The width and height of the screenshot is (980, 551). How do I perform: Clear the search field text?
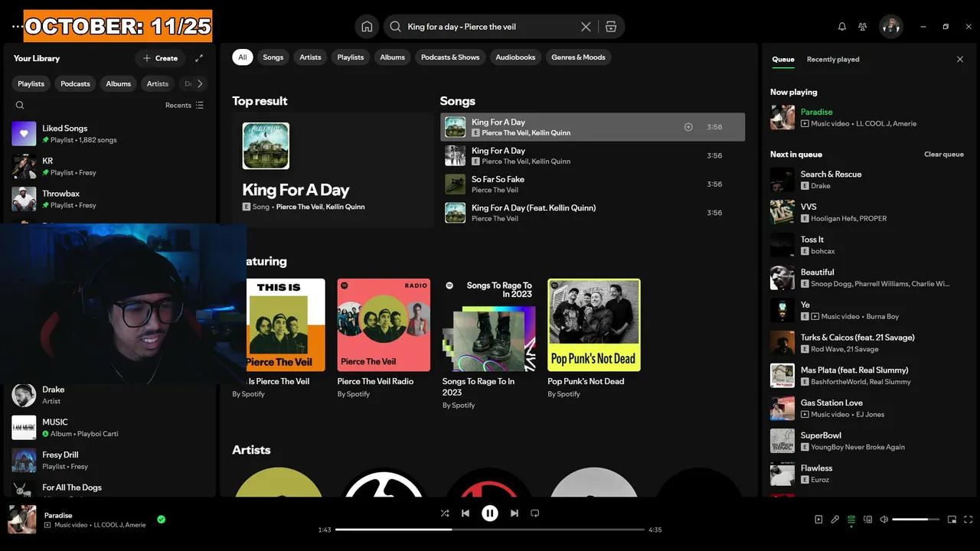[x=586, y=27]
